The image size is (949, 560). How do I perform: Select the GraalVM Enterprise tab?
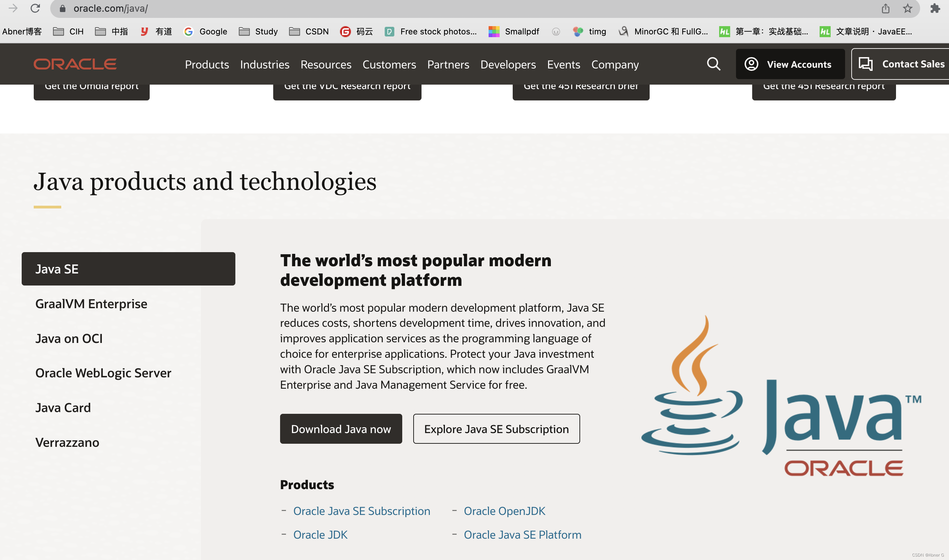91,304
